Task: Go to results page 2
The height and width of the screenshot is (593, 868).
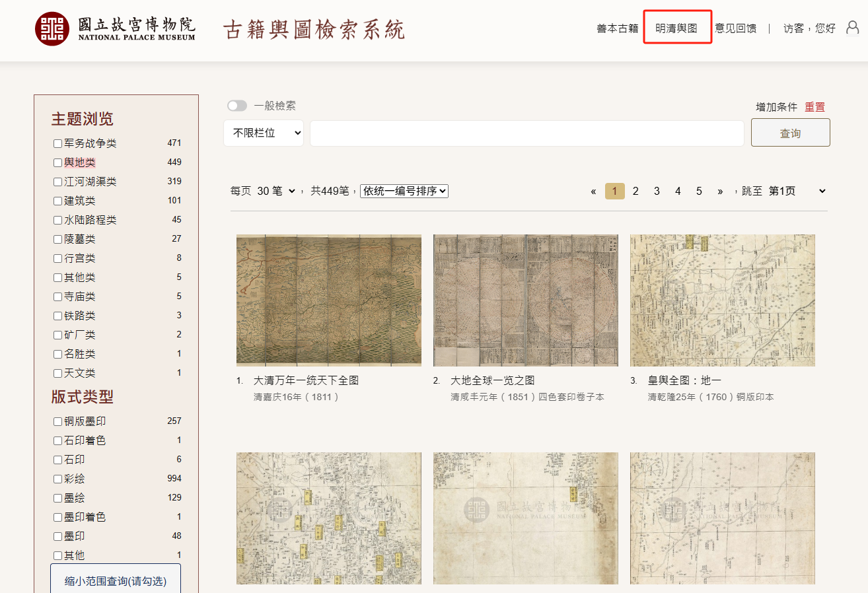Action: tap(635, 191)
